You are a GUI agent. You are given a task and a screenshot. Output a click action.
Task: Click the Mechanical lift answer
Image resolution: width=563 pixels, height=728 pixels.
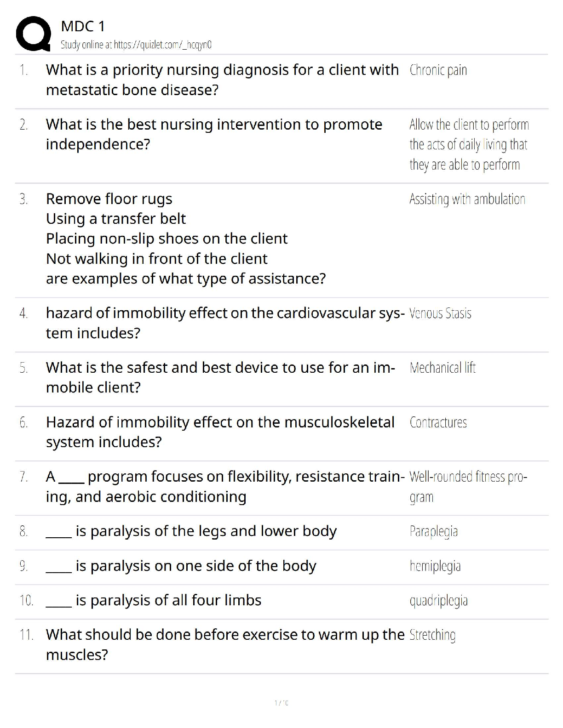pos(442,368)
